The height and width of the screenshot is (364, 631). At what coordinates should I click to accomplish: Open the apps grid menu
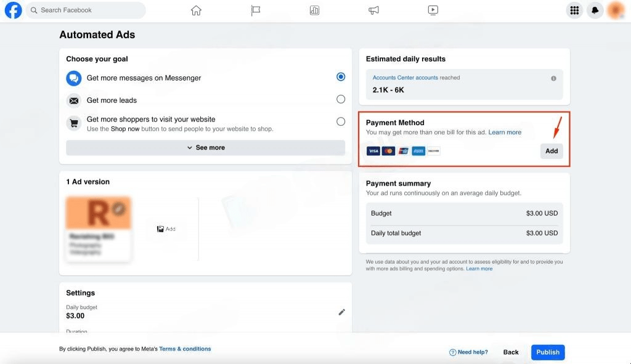click(x=575, y=10)
